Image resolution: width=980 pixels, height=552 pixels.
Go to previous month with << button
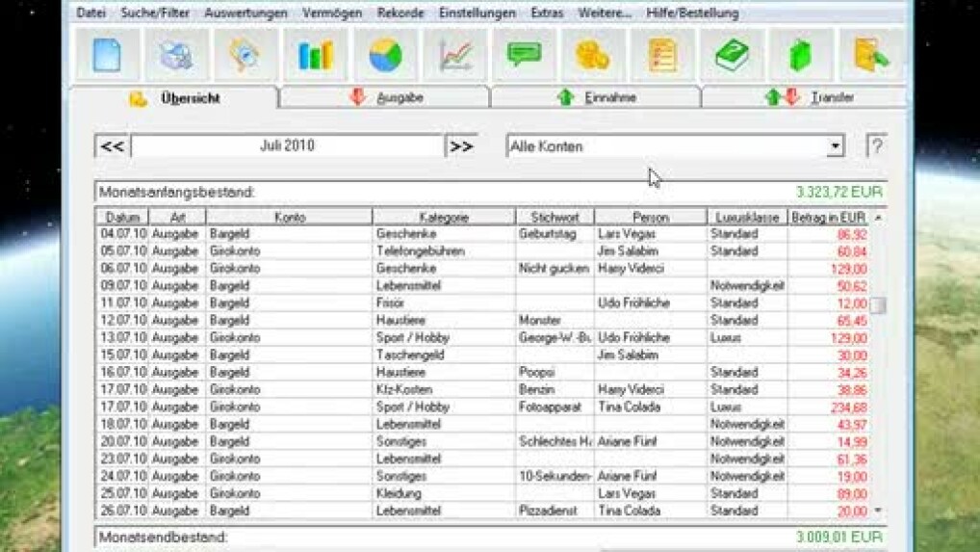113,146
